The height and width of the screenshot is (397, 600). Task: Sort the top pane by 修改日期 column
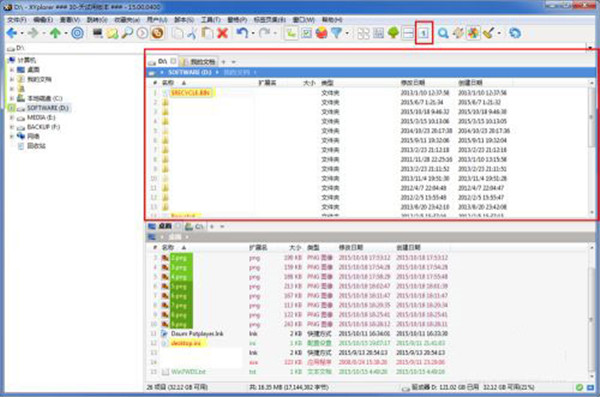point(412,83)
